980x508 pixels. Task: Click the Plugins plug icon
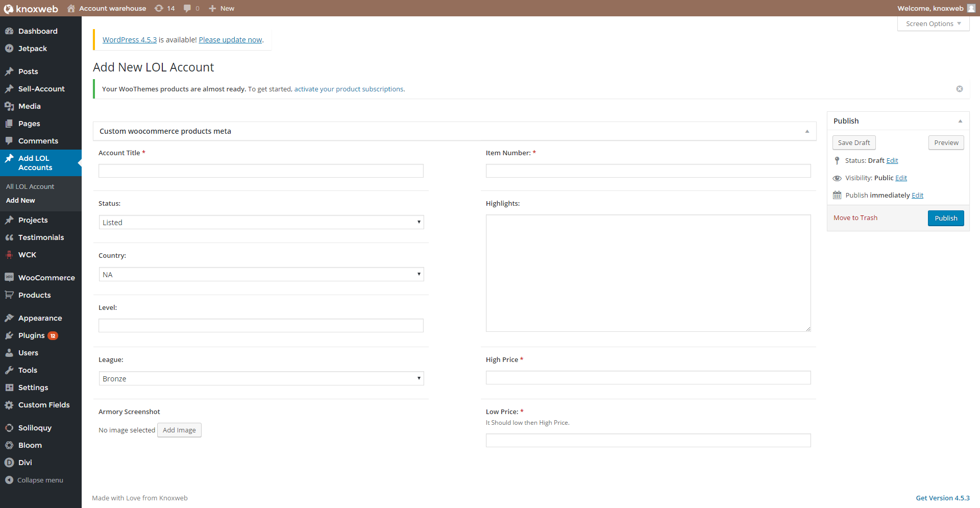9,335
